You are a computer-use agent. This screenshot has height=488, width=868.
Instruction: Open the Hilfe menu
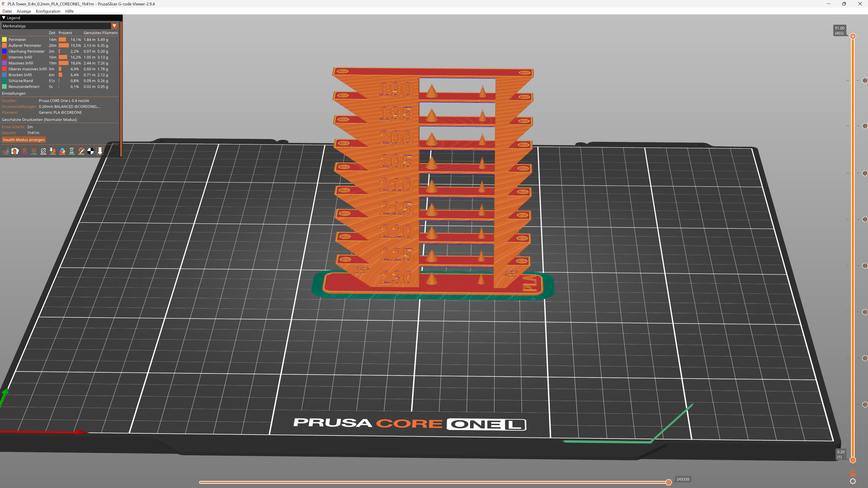69,11
